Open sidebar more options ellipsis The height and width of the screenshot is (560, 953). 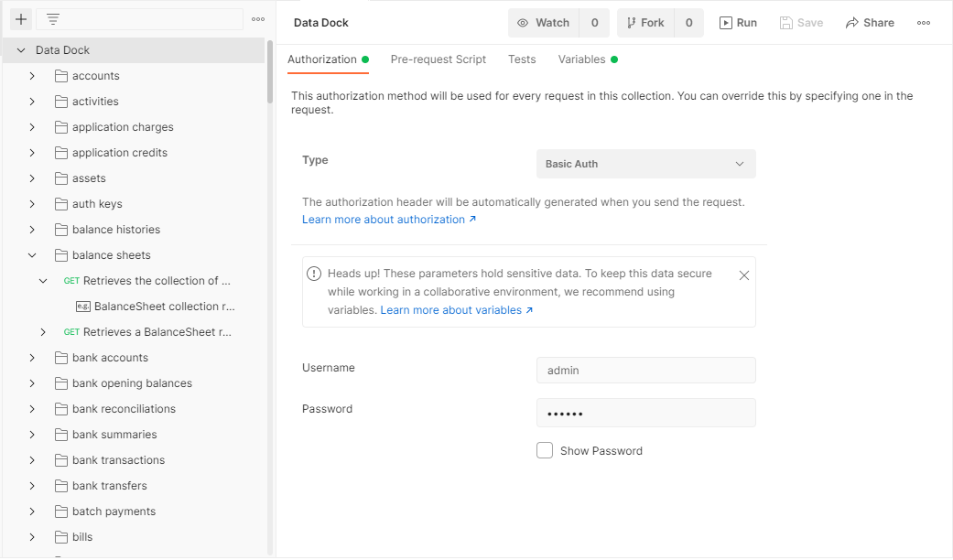(258, 19)
